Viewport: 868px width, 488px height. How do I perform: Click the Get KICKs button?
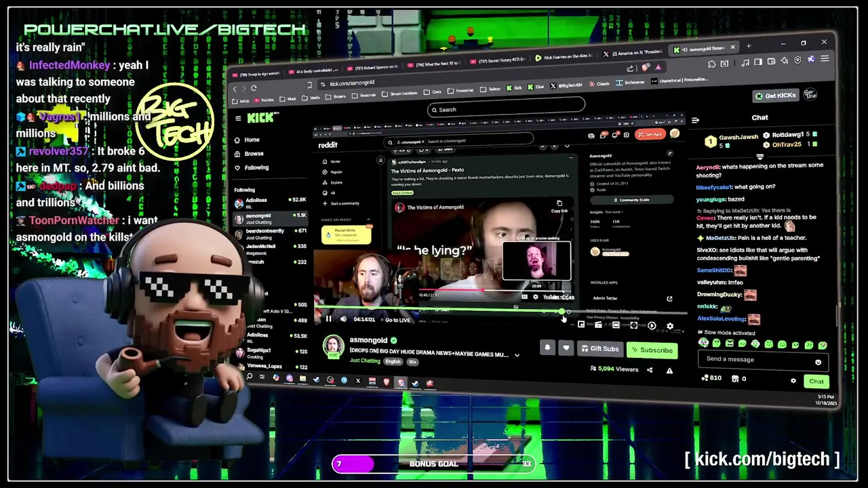pos(775,96)
